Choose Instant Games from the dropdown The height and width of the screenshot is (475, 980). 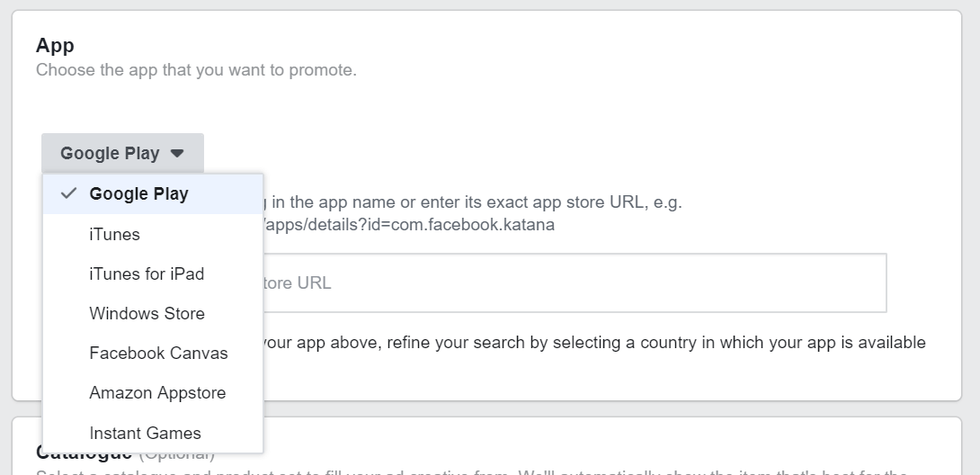tap(145, 433)
